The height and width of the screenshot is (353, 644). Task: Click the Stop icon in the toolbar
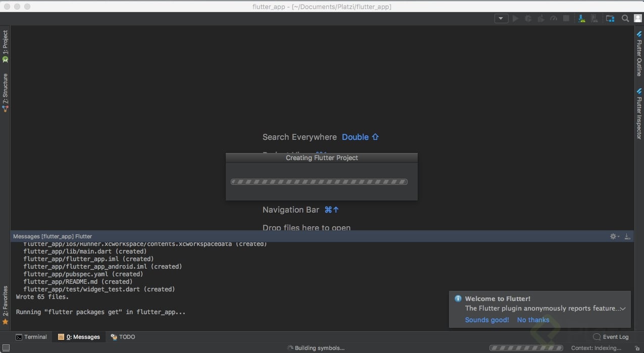566,18
